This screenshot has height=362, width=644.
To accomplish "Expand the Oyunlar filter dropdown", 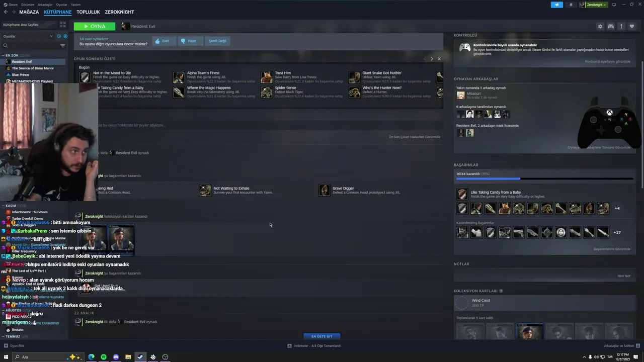I will coord(28,36).
